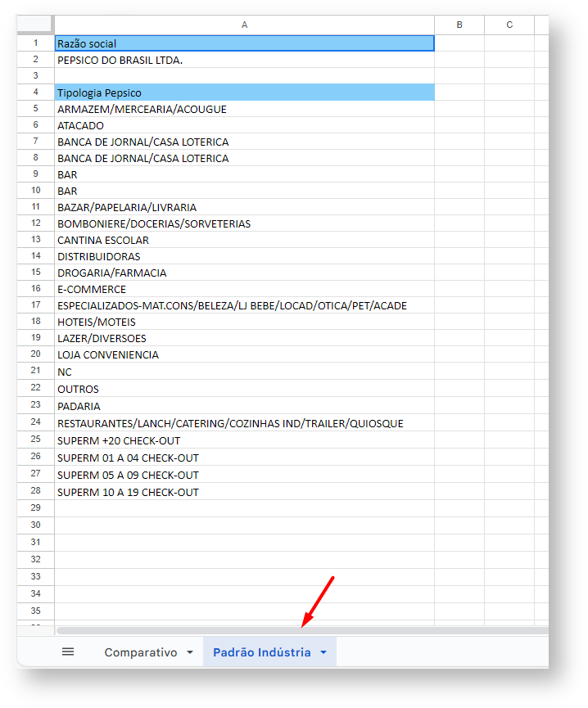The image size is (588, 708).
Task: Click empty cell C4 beside Tipologia row
Action: point(509,92)
